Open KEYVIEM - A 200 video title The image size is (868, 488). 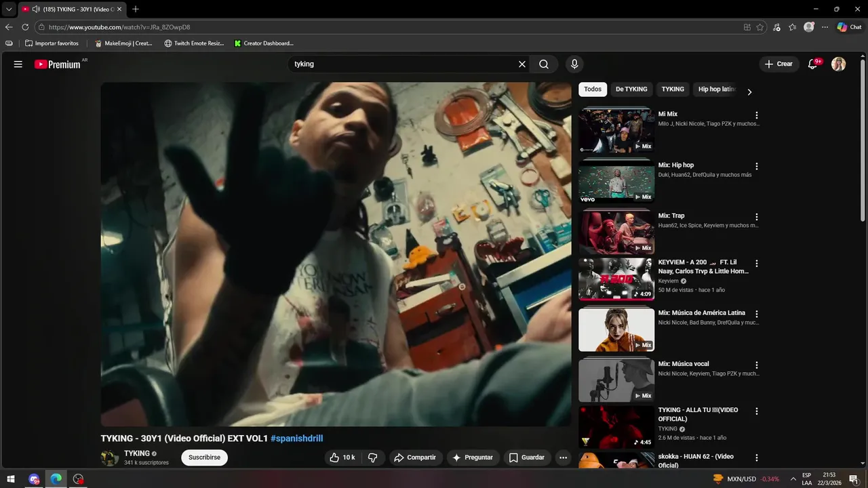703,266
